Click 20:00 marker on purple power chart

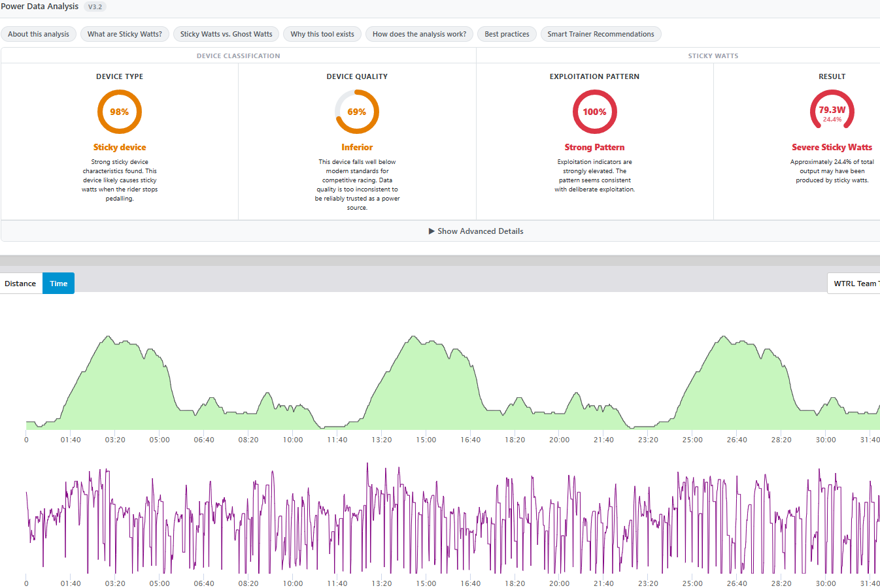559,583
